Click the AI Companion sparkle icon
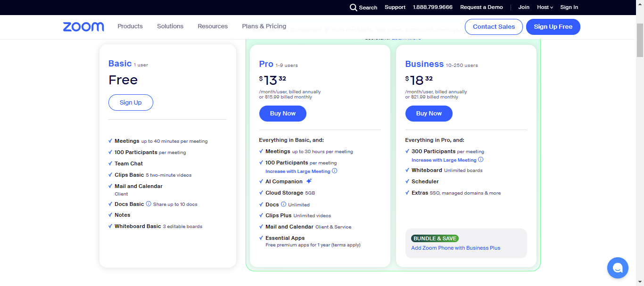 click(x=309, y=181)
